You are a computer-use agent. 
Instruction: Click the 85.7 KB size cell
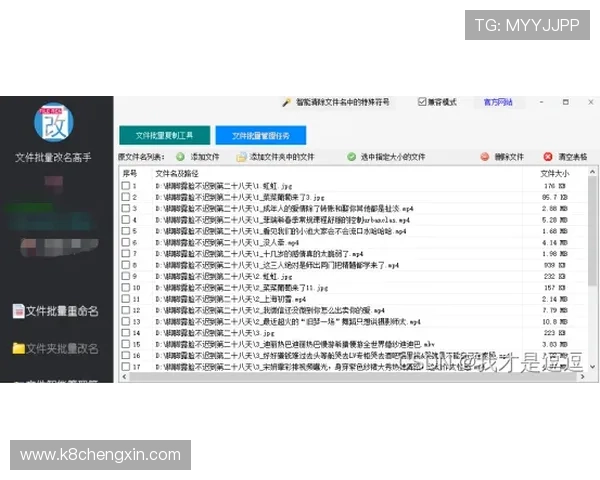click(554, 197)
